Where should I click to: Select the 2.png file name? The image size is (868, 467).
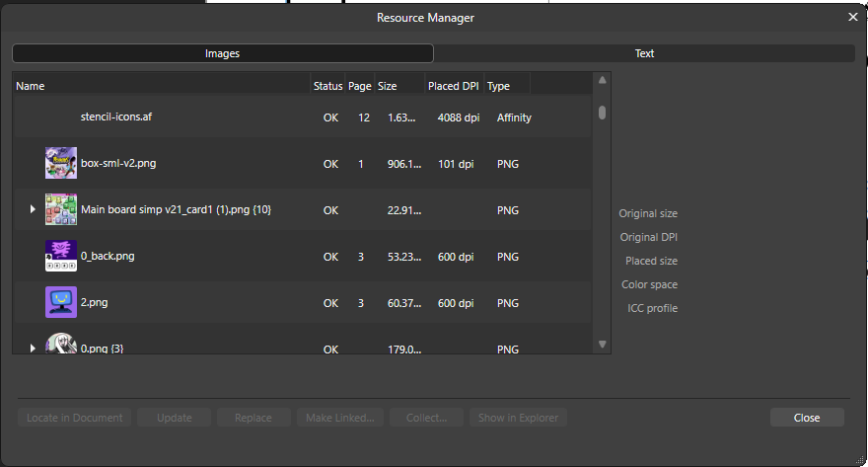pos(94,302)
